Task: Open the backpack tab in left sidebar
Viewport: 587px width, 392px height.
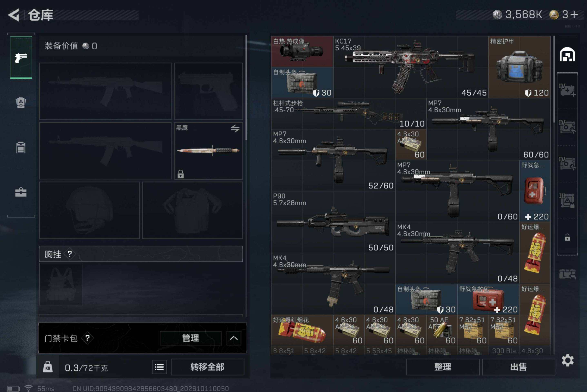Action: (x=21, y=102)
